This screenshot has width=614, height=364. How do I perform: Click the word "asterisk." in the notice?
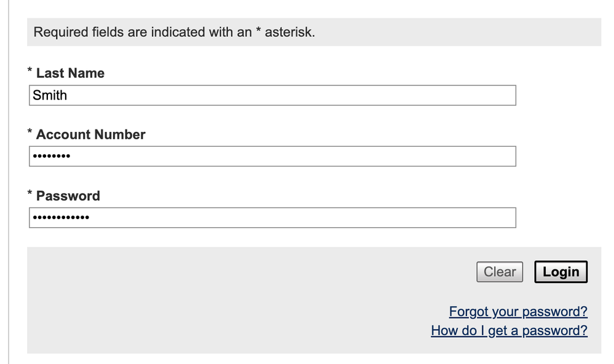[x=289, y=32]
